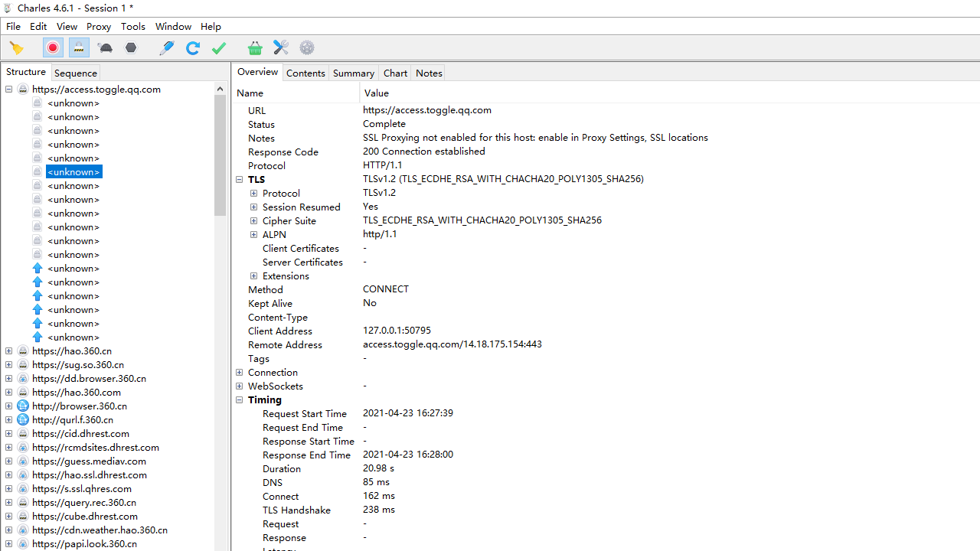
Task: Clear the session with the broom icon
Action: click(16, 48)
